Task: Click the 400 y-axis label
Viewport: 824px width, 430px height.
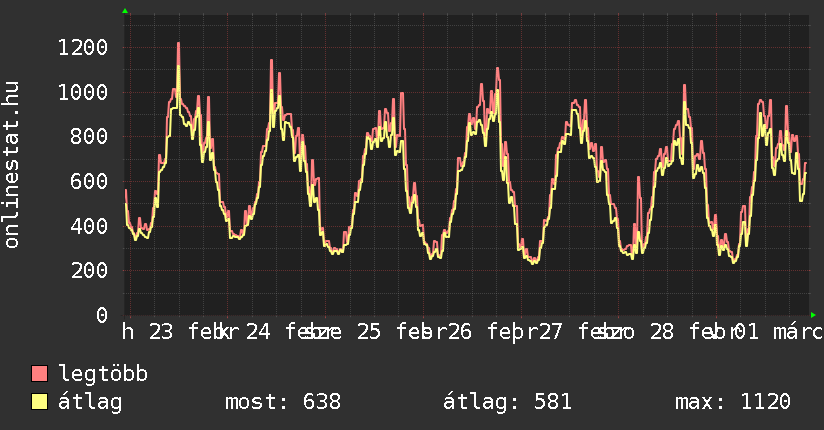Action: pyautogui.click(x=89, y=226)
